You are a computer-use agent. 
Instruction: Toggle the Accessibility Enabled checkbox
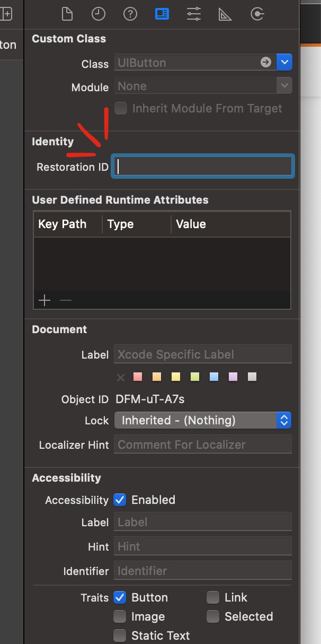(x=120, y=500)
